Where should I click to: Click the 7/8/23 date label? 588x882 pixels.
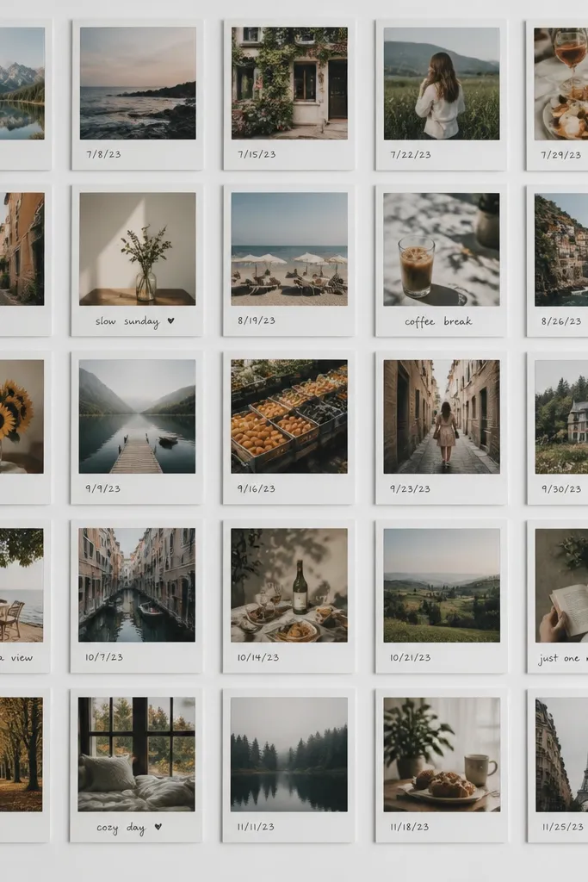[x=103, y=154]
